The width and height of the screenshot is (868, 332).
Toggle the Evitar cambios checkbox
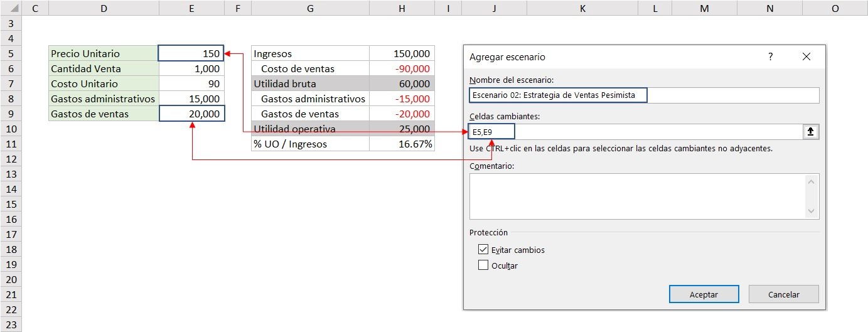(483, 249)
